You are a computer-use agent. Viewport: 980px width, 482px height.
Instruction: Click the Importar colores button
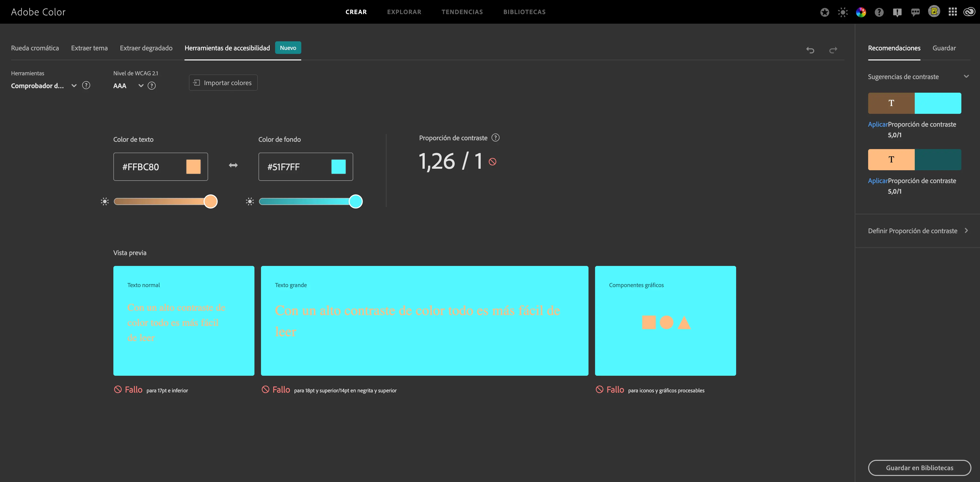(223, 83)
